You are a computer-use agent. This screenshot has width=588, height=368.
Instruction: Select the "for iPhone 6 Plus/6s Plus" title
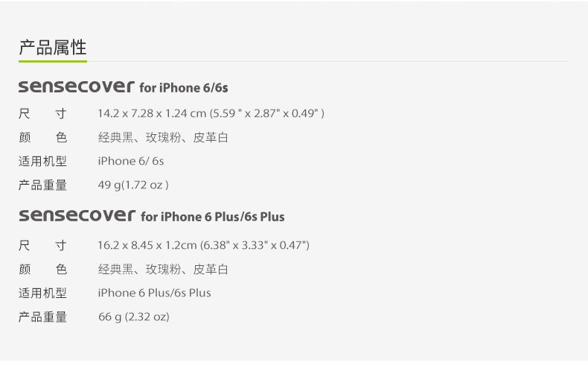click(x=213, y=218)
